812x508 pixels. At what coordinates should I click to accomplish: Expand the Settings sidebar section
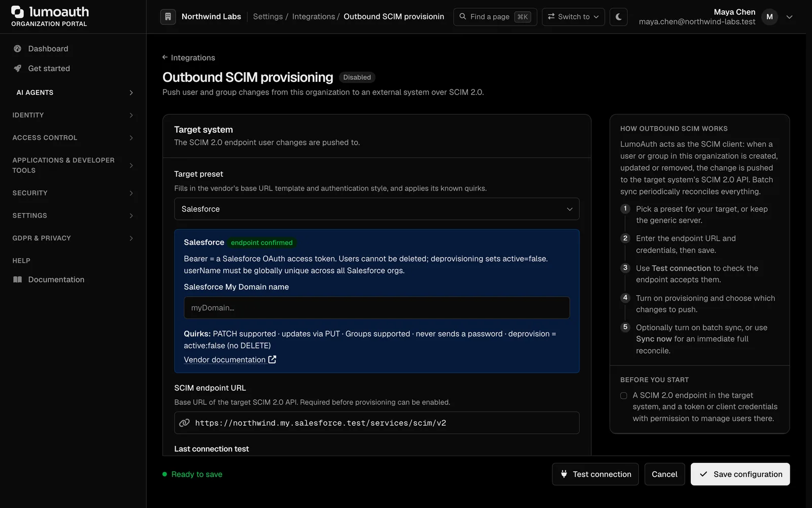pos(73,215)
